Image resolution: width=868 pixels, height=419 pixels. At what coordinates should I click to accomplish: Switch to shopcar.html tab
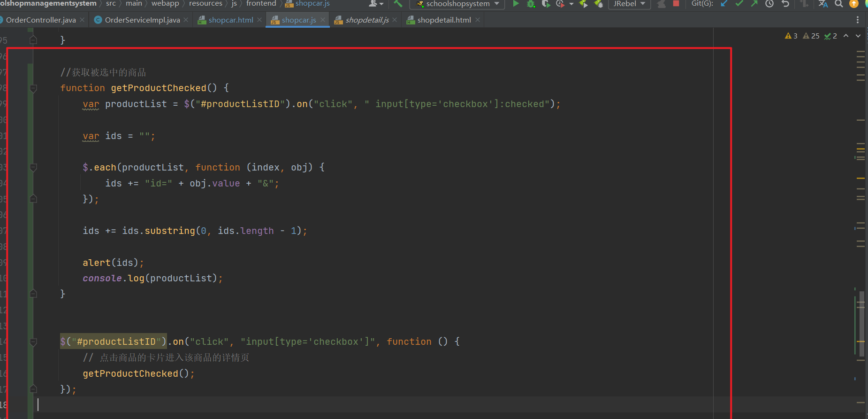click(231, 20)
